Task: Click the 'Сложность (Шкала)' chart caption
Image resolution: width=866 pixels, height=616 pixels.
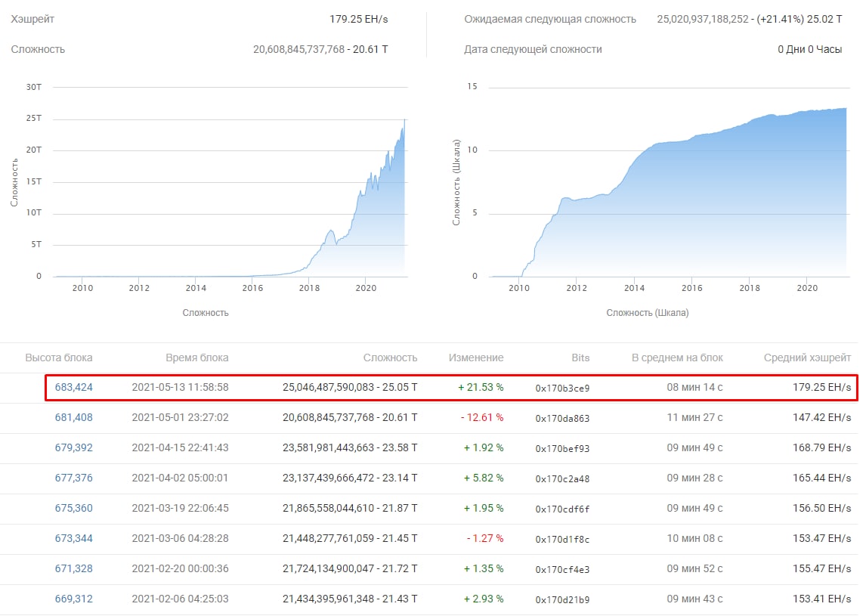Action: click(x=648, y=313)
